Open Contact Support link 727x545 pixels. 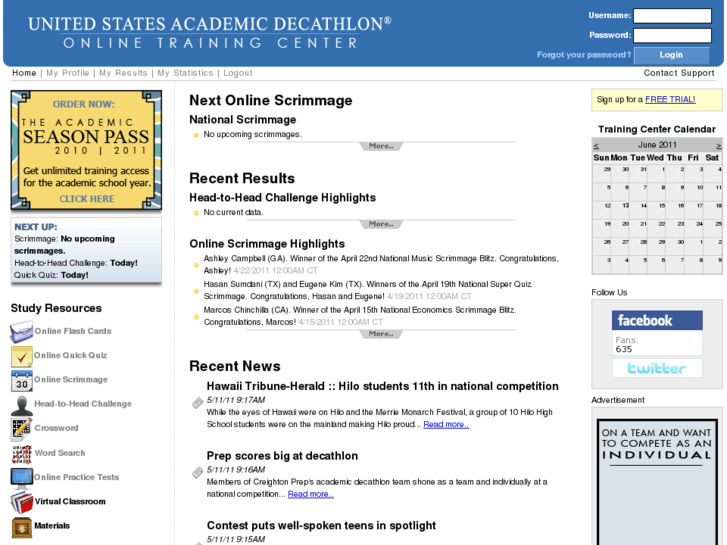click(x=679, y=73)
